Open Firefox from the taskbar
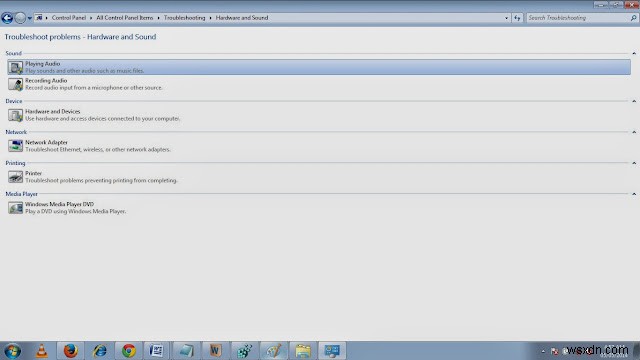The height and width of the screenshot is (360, 640). click(71, 351)
